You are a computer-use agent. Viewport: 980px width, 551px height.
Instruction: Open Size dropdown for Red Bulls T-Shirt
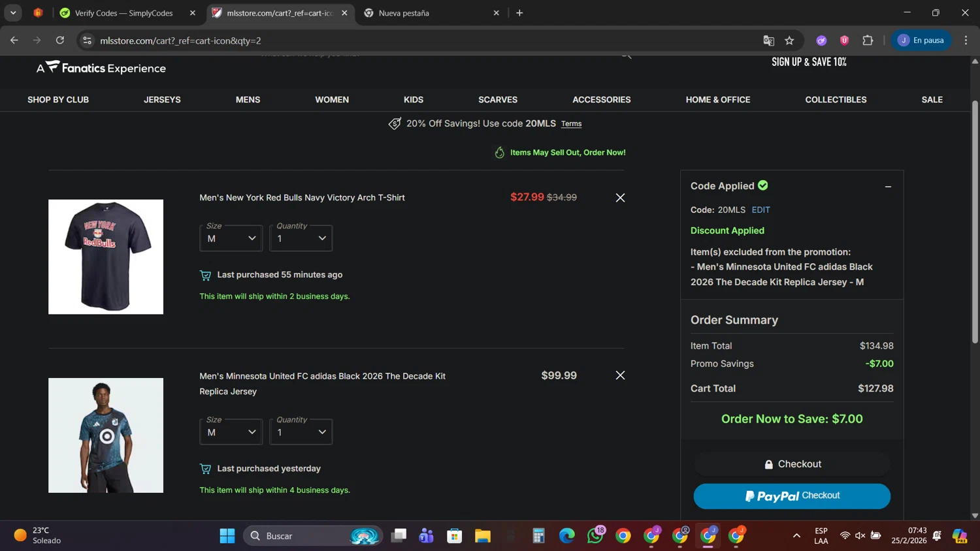[231, 238]
